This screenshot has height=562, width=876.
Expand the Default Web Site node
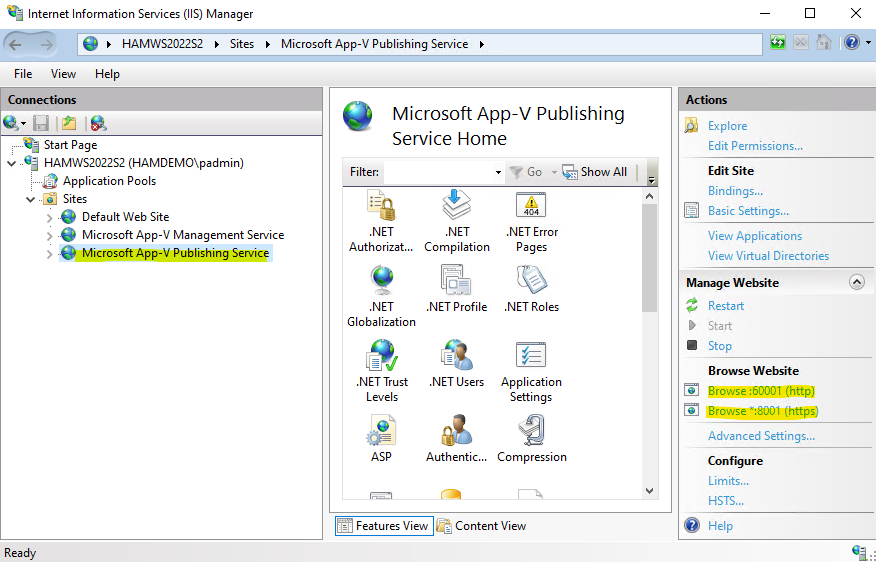point(49,218)
